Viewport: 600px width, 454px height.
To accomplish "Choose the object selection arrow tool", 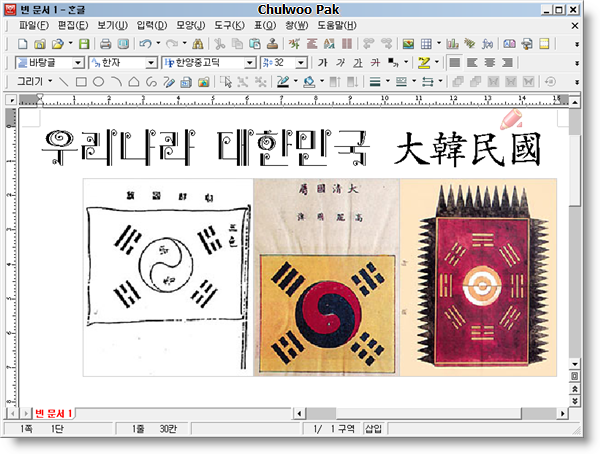I will coord(226,82).
